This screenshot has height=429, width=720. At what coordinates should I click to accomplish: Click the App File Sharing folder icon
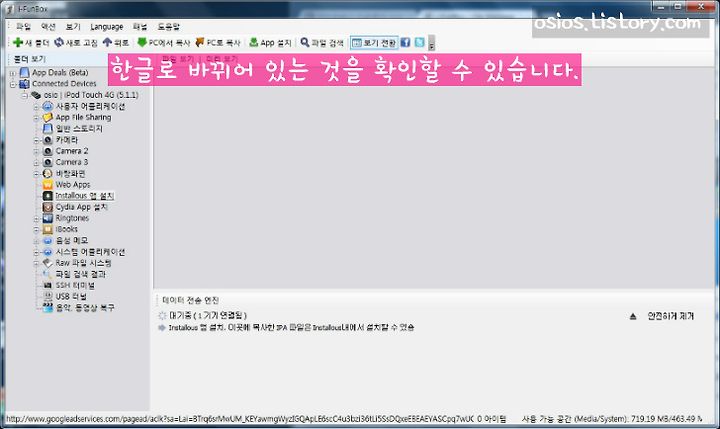click(48, 118)
